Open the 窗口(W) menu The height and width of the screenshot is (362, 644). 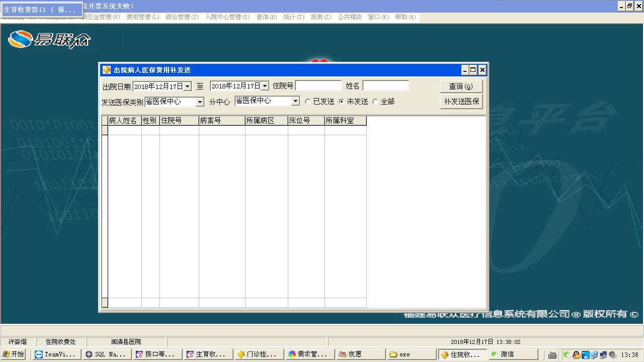pos(378,17)
